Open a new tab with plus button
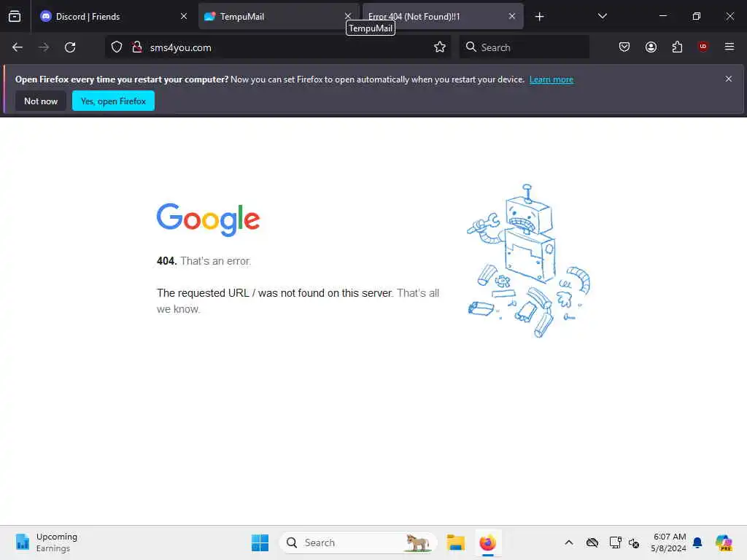Image resolution: width=747 pixels, height=560 pixels. (x=539, y=17)
